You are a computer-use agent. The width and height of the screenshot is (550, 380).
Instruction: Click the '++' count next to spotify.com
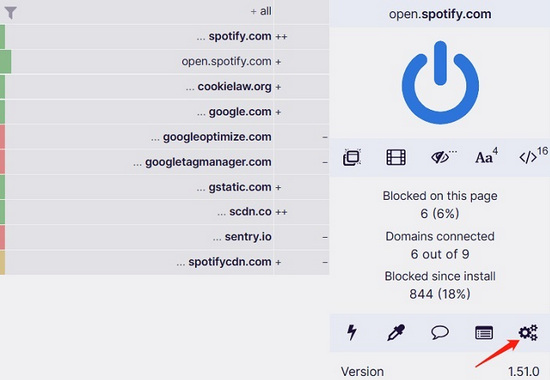click(x=281, y=36)
